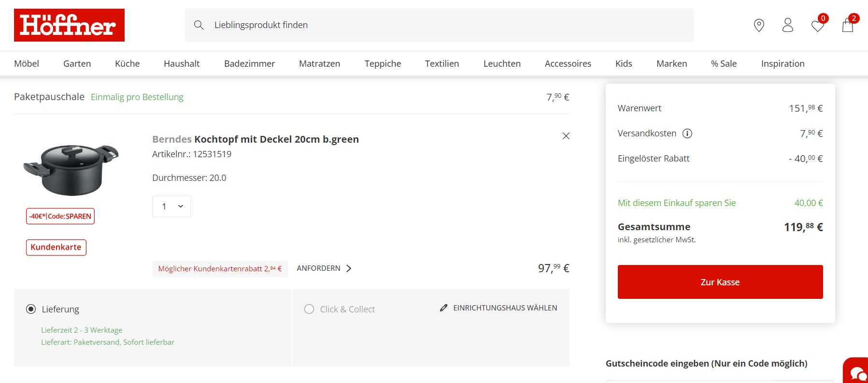The image size is (868, 383).
Task: Open the quantity dropdown for the pot
Action: pyautogui.click(x=171, y=206)
